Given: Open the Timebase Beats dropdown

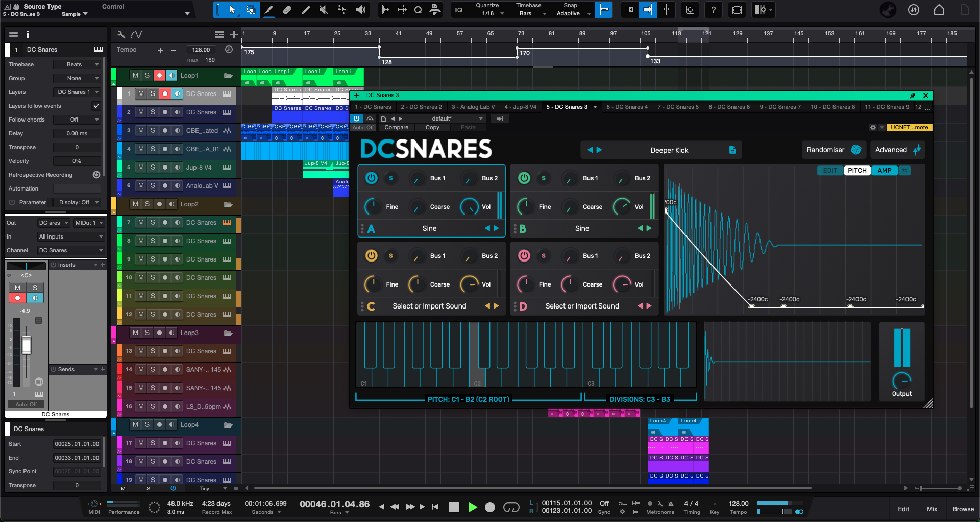Looking at the screenshot, I should 77,64.
